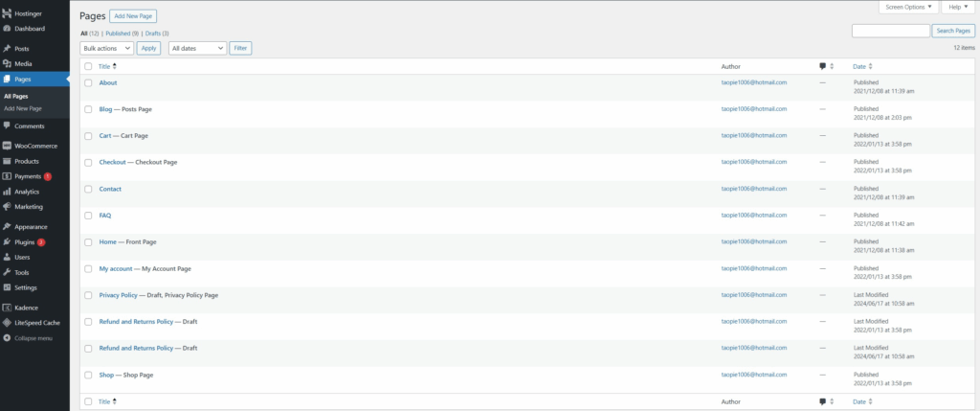Expand the Screen Options panel
Screen dimensions: 980x411
[907, 7]
